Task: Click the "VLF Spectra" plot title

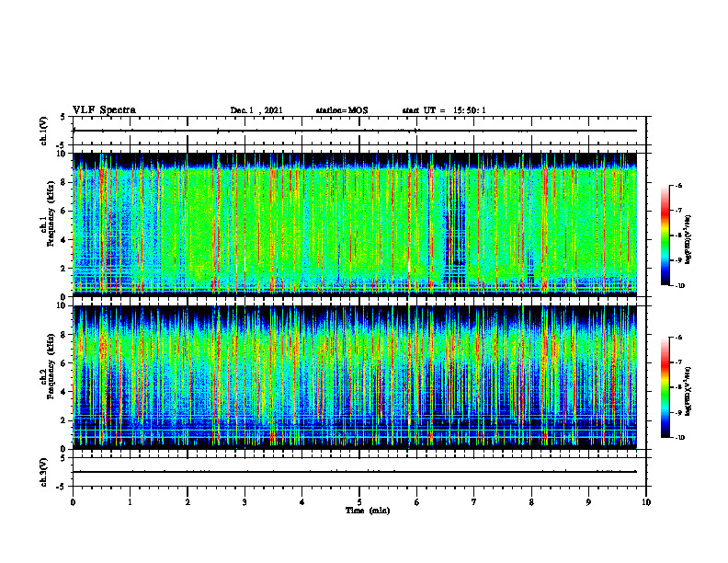Action: click(104, 110)
